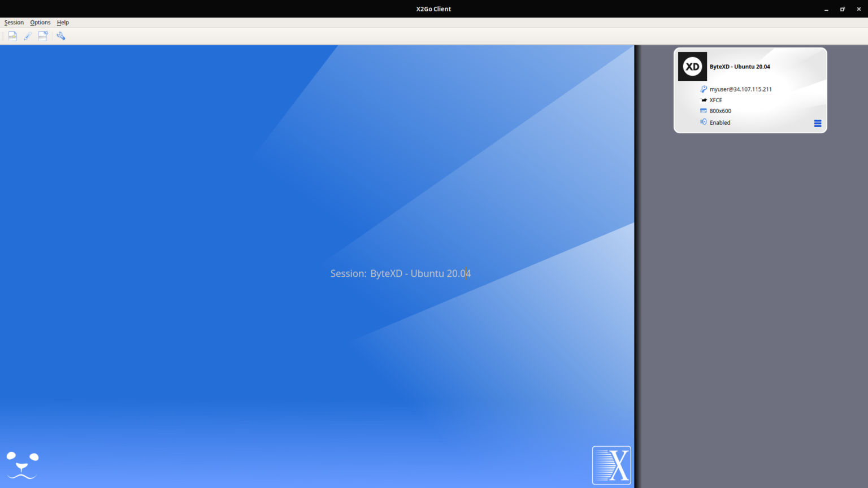868x488 pixels.
Task: Open the Session menu
Action: click(14, 22)
